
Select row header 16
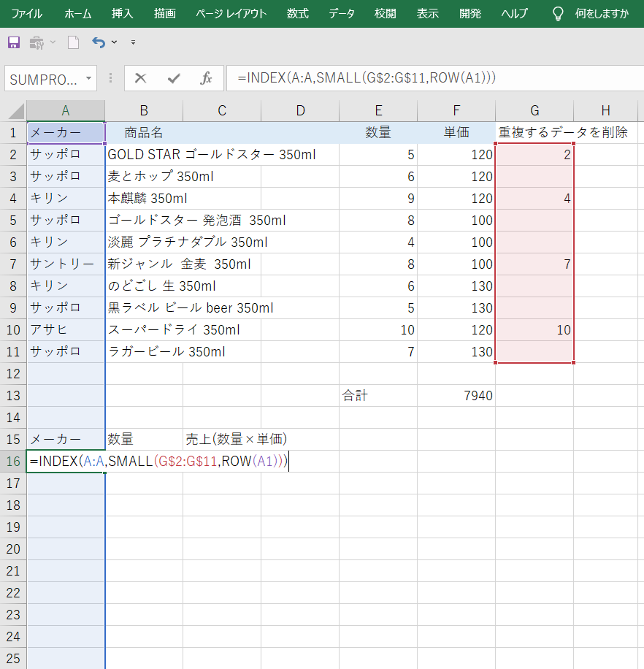tap(13, 461)
